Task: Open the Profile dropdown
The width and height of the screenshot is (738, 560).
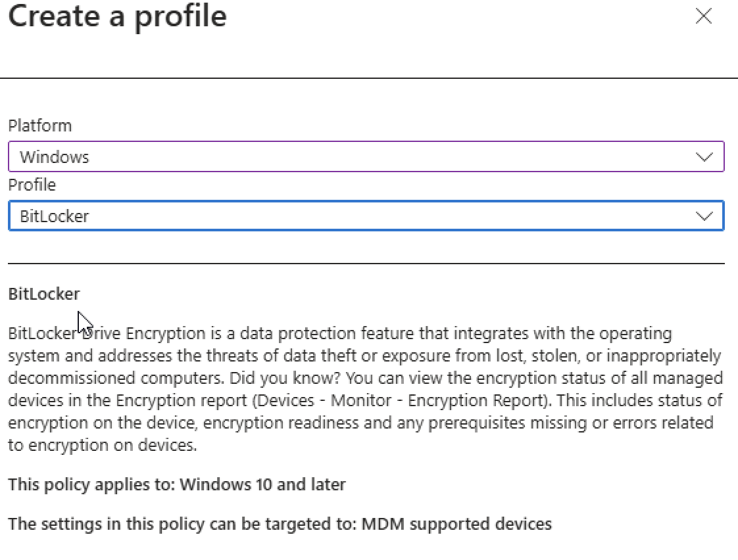Action: [x=366, y=216]
